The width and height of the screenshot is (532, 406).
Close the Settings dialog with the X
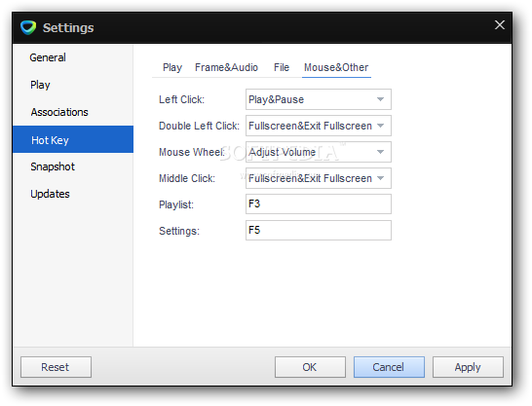[x=500, y=24]
